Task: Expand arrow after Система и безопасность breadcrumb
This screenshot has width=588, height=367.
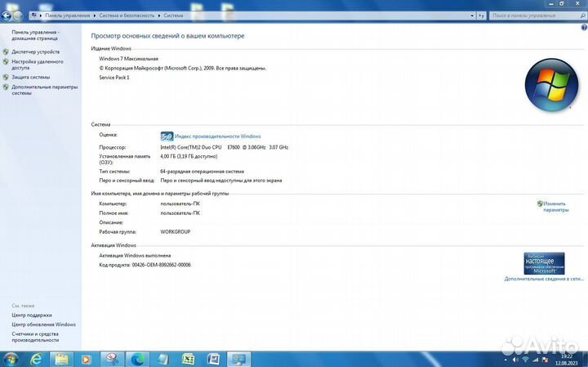Action: [159, 16]
